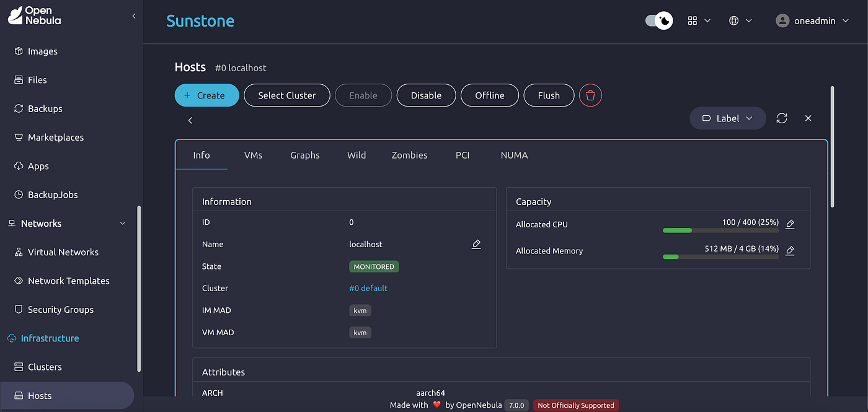Open the #0 default cluster link
The width and height of the screenshot is (868, 412).
pyautogui.click(x=368, y=288)
